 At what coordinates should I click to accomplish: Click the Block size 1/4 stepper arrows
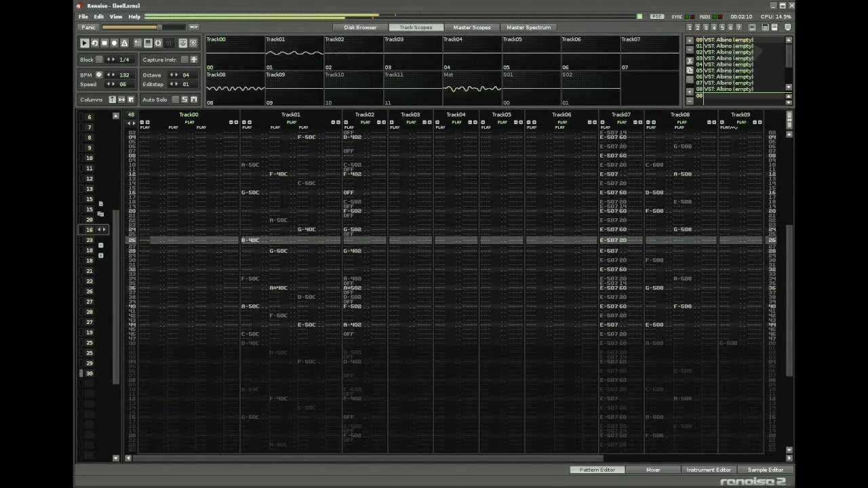(111, 59)
